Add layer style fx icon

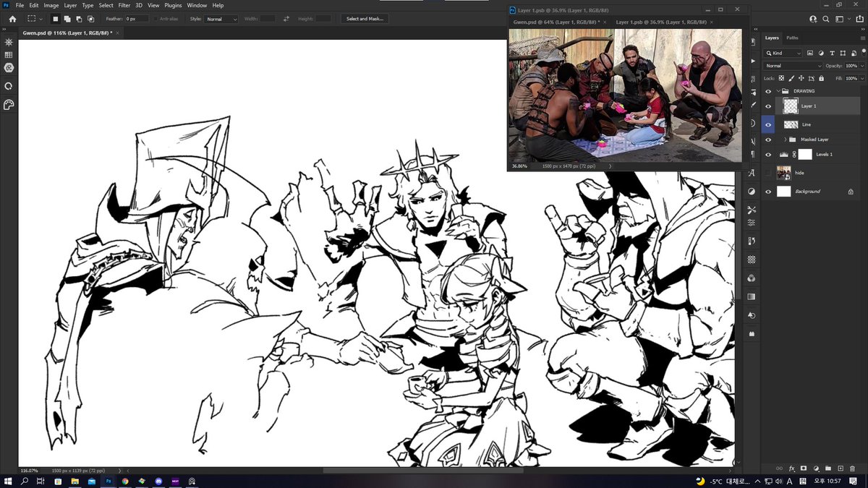[792, 468]
